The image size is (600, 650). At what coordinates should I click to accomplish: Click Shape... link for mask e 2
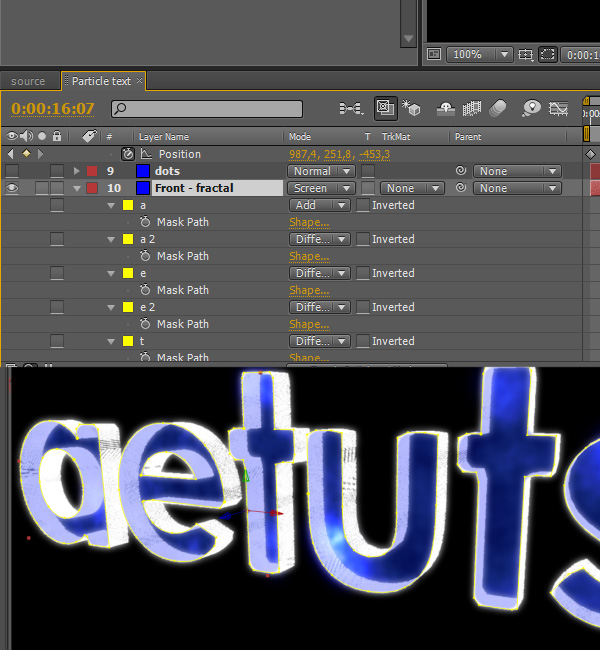tap(309, 324)
